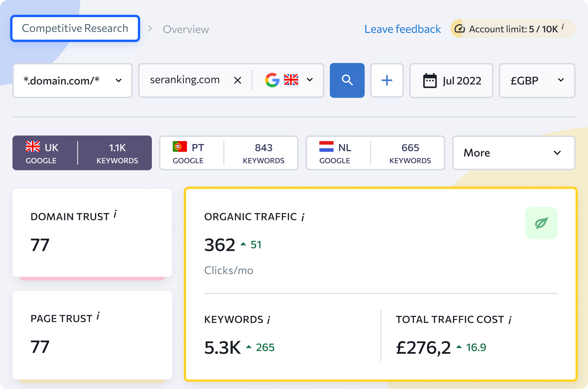Click the blue magnifier search button
The width and height of the screenshot is (588, 389).
pyautogui.click(x=347, y=80)
